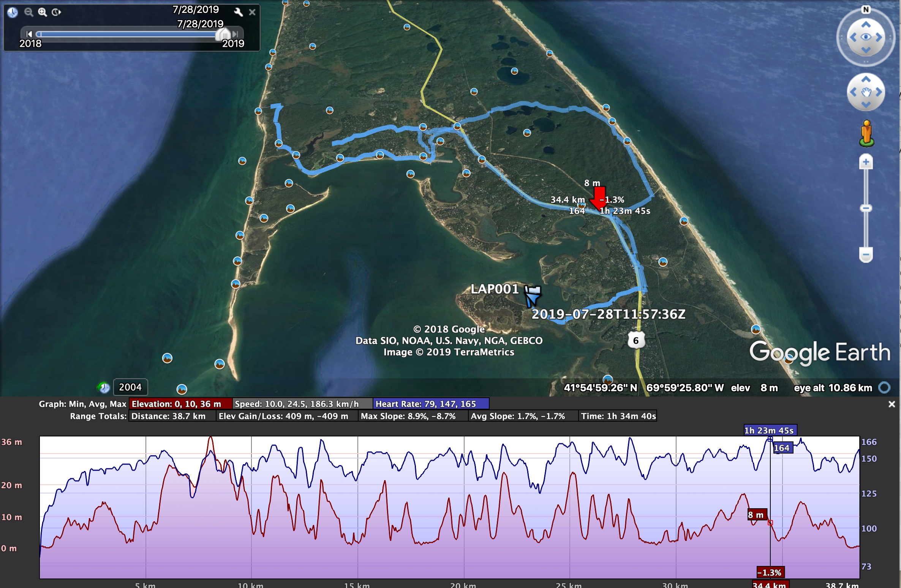The height and width of the screenshot is (588, 901).
Task: Step time slider back to start
Action: click(x=29, y=34)
